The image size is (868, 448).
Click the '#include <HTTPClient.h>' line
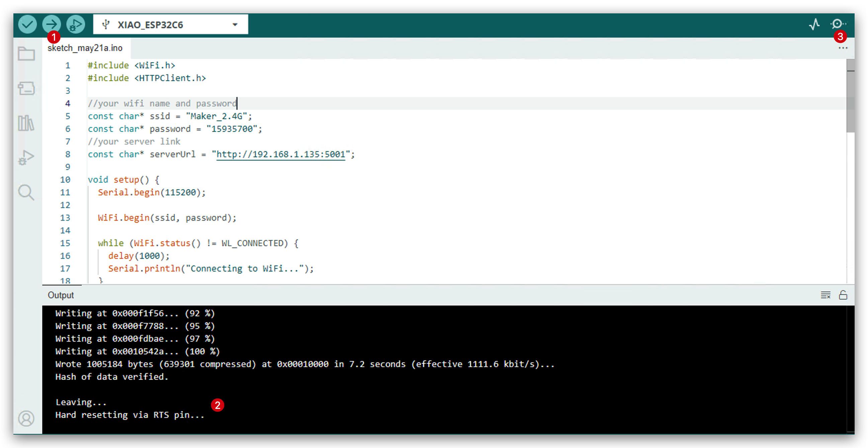(147, 78)
